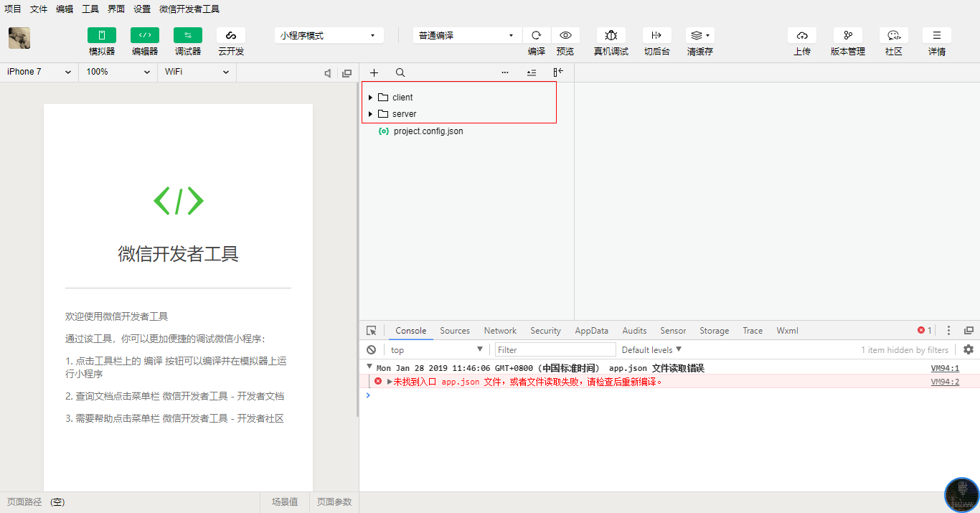Open version management (版本管理)
The width and height of the screenshot is (980, 513).
847,35
